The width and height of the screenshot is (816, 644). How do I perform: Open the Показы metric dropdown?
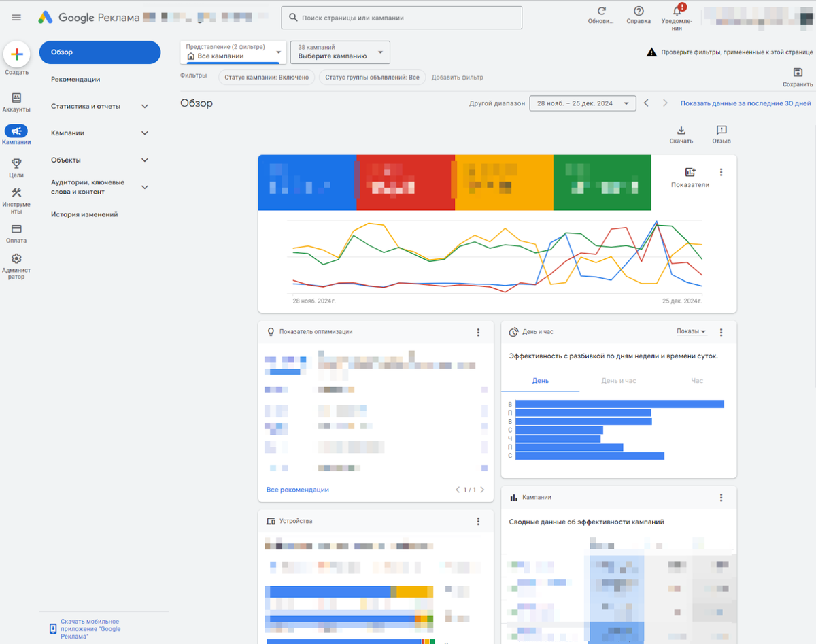click(x=691, y=331)
